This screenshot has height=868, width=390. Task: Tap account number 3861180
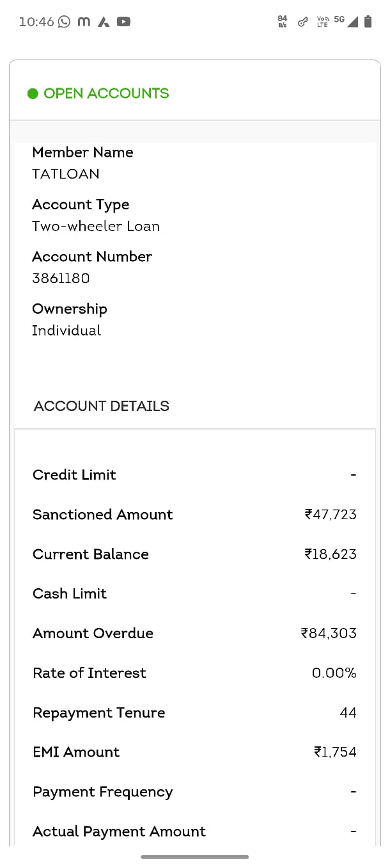(x=61, y=278)
